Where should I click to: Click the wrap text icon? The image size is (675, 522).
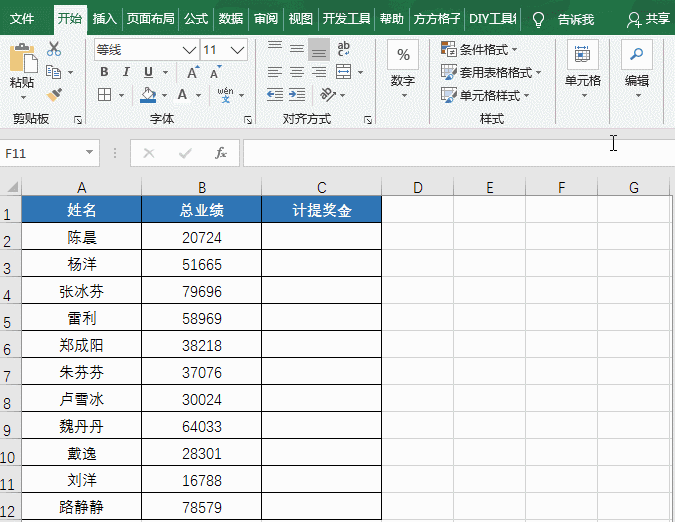(344, 49)
